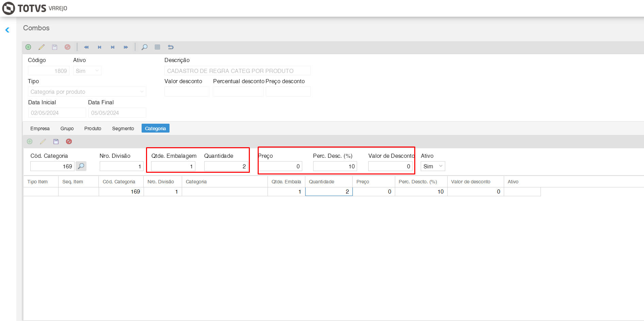Click the pencil edit icon in top toolbar

click(42, 47)
